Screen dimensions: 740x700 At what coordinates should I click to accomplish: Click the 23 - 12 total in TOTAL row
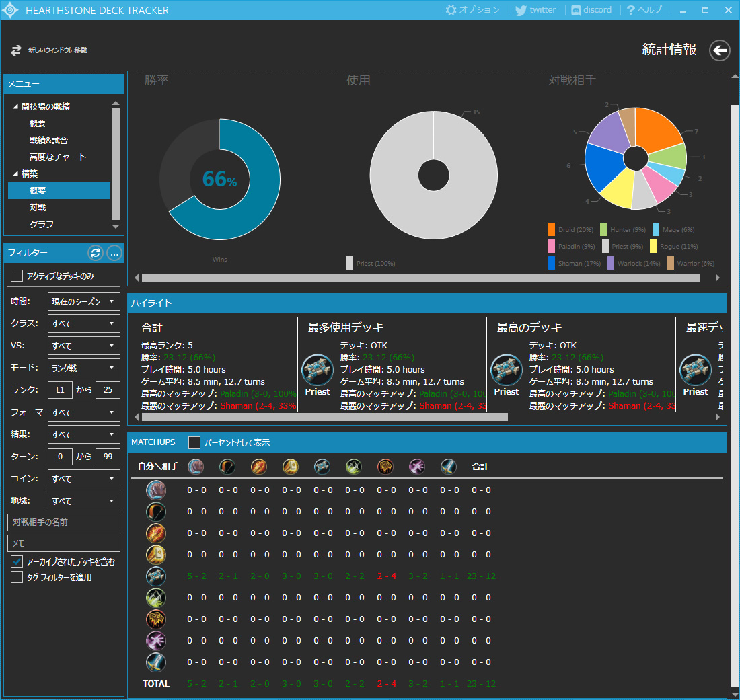tap(481, 683)
